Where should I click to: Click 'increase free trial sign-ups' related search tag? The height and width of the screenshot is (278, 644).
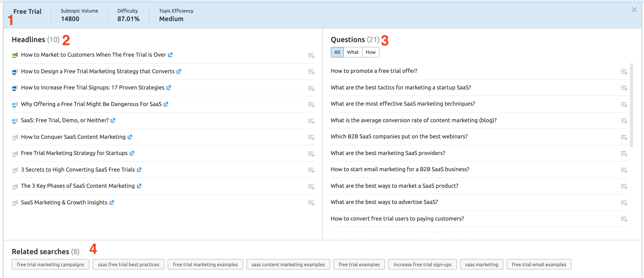[422, 264]
